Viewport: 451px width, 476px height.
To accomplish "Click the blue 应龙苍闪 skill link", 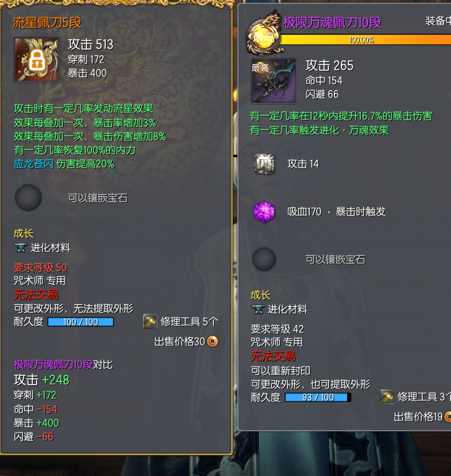I will (x=34, y=164).
